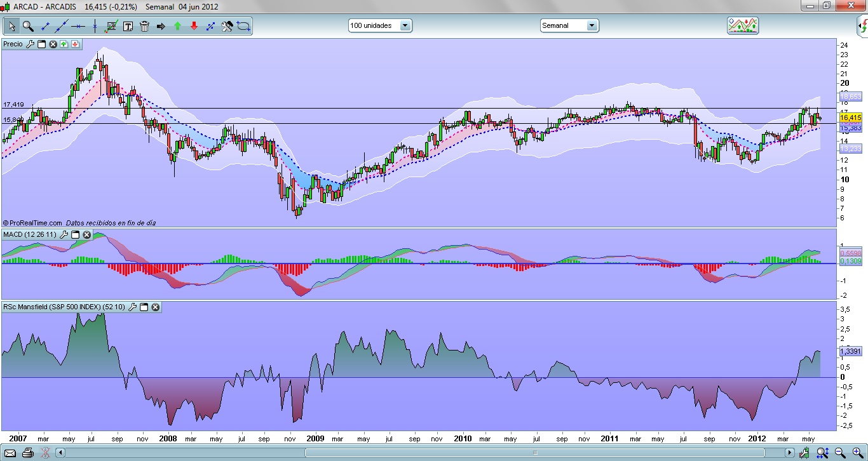868x461 pixels.
Task: Click the yellow 16,415 price tag
Action: click(x=850, y=117)
